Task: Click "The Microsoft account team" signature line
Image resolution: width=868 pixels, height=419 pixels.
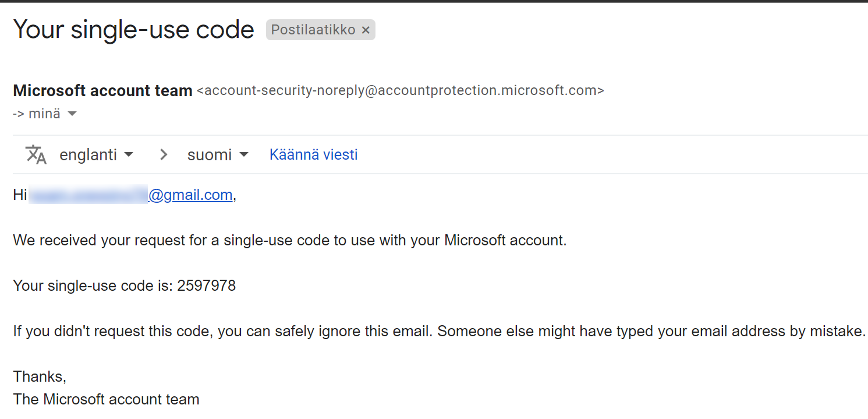Action: click(x=106, y=399)
